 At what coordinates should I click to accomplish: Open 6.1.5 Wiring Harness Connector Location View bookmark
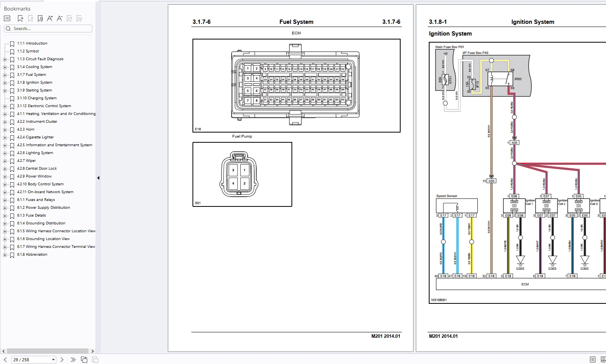[x=56, y=231]
